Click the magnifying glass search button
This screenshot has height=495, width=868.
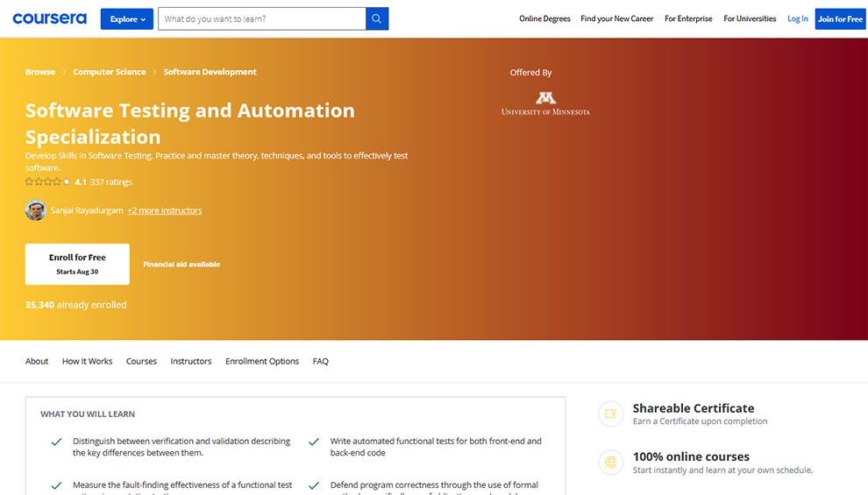pos(377,18)
